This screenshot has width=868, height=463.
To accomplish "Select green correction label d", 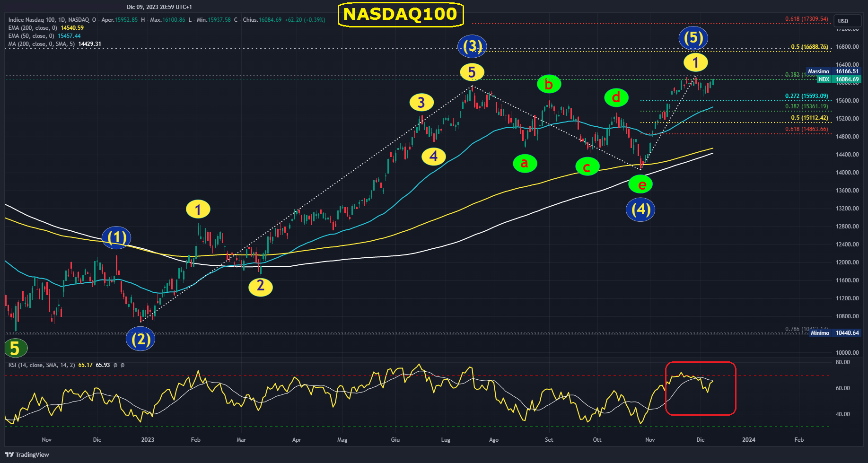I will pos(616,98).
